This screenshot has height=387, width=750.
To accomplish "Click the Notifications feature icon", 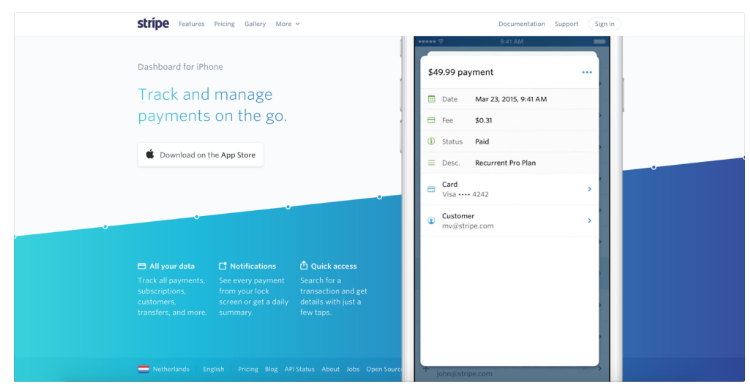I will [x=222, y=266].
